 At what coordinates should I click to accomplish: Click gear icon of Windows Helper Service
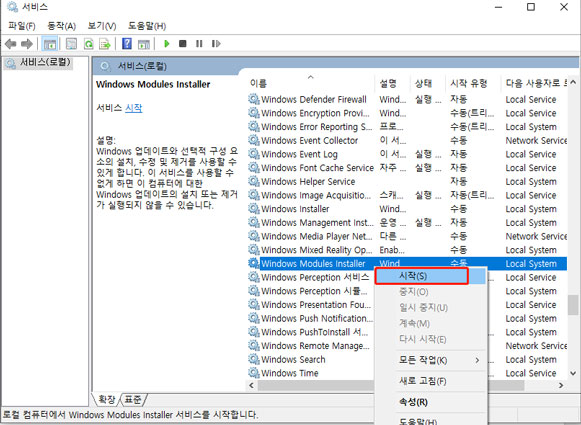coord(254,181)
